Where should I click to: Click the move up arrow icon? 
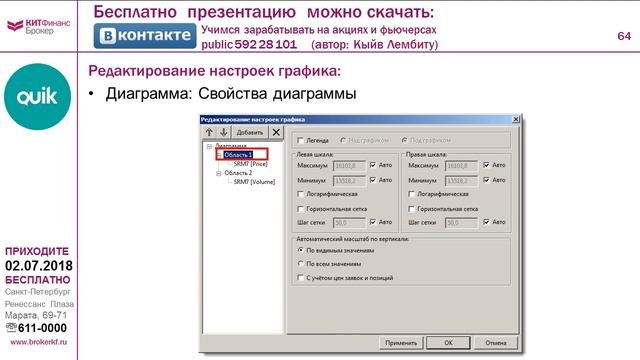point(209,132)
